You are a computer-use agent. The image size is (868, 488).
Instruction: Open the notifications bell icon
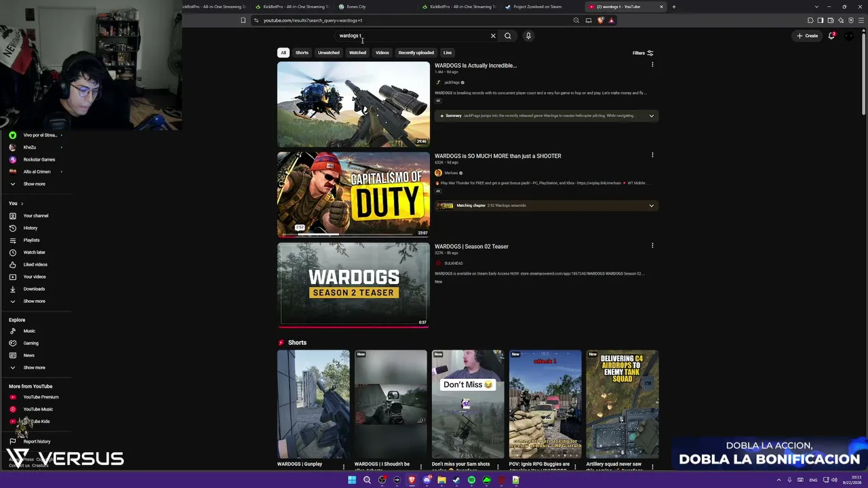pos(831,35)
